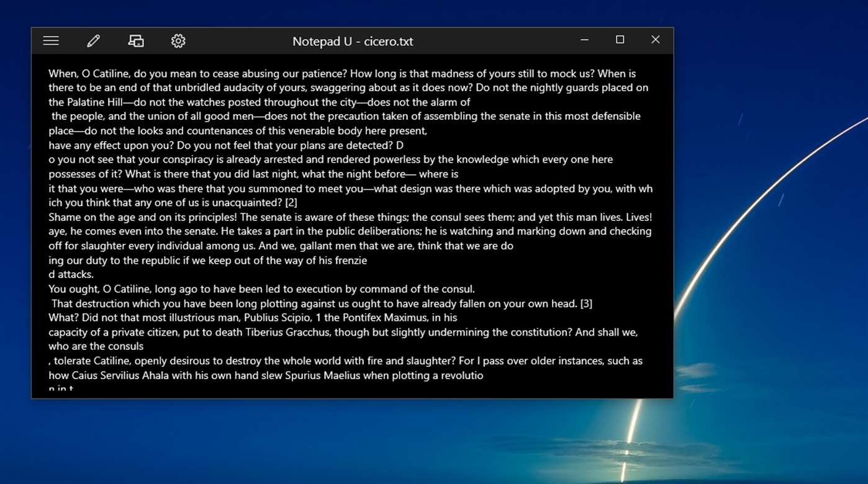
Task: Place cursor in line 'You ought, O Catiline'
Action: [x=261, y=289]
